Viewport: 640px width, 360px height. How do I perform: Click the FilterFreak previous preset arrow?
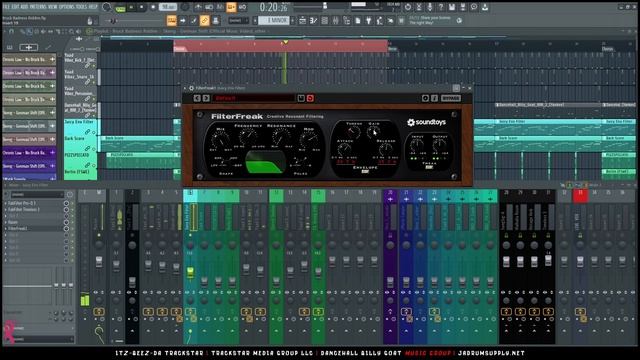(x=197, y=98)
